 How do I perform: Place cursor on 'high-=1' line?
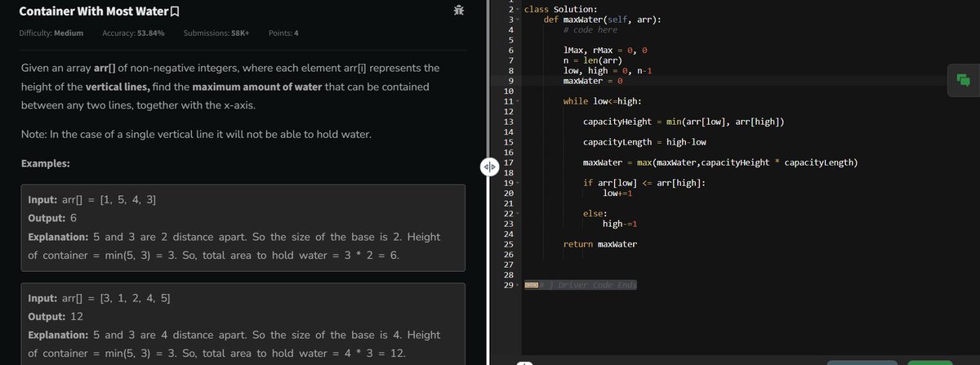pos(621,224)
